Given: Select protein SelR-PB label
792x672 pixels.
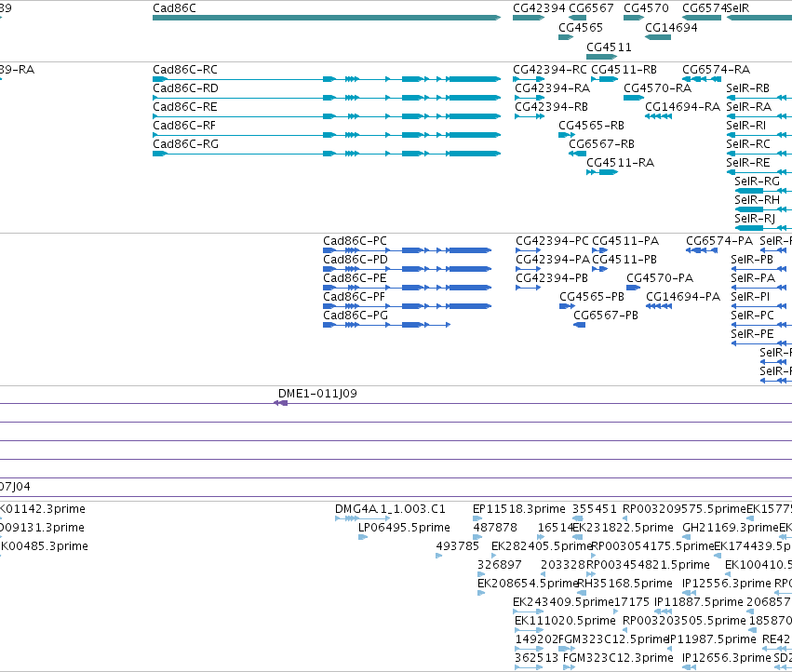Looking at the screenshot, I should click(x=752, y=259).
